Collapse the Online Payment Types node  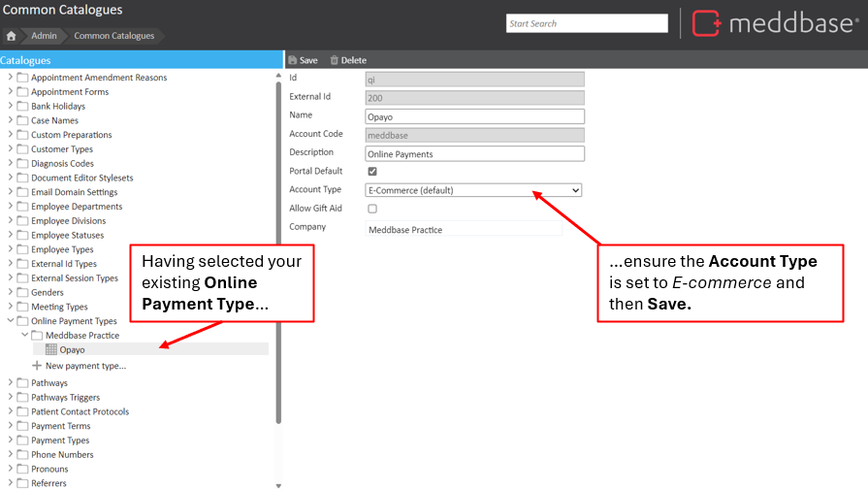click(11, 321)
